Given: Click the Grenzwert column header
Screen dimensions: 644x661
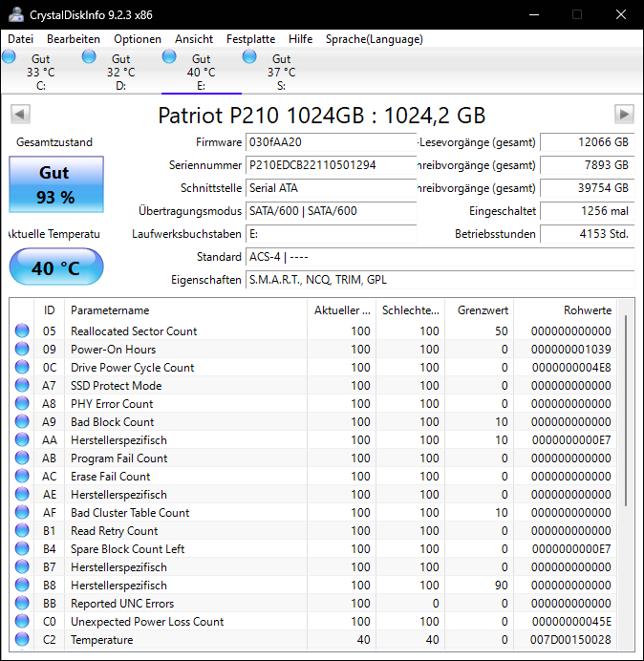Looking at the screenshot, I should [x=479, y=310].
